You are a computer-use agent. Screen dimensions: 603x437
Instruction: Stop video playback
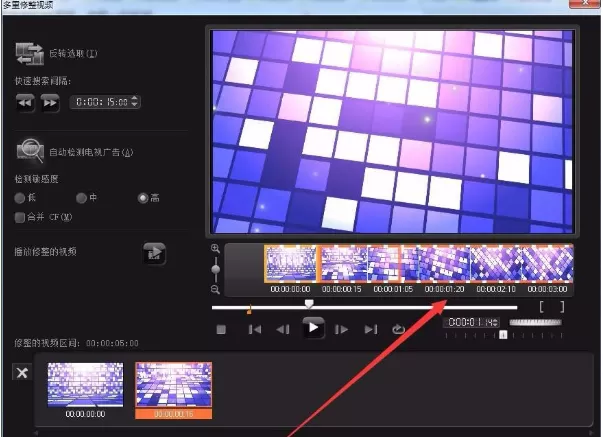[x=221, y=330]
